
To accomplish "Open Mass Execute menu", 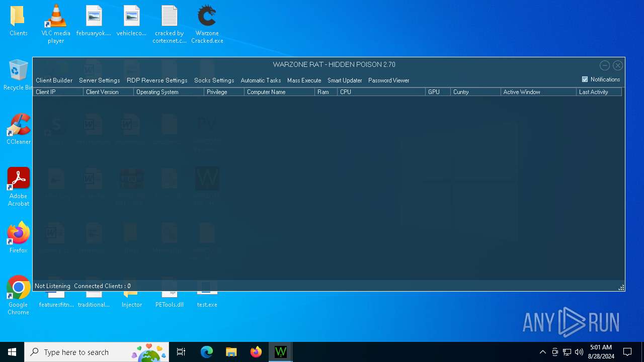I will (x=304, y=80).
